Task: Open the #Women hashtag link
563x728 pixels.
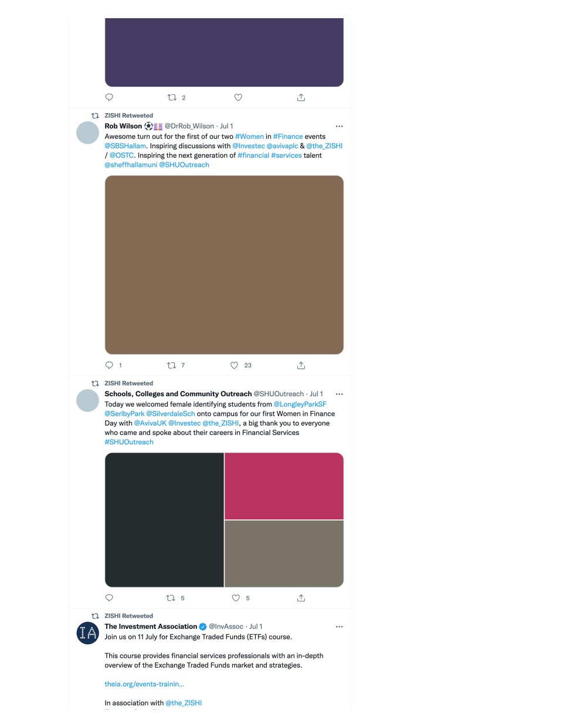Action: click(249, 137)
